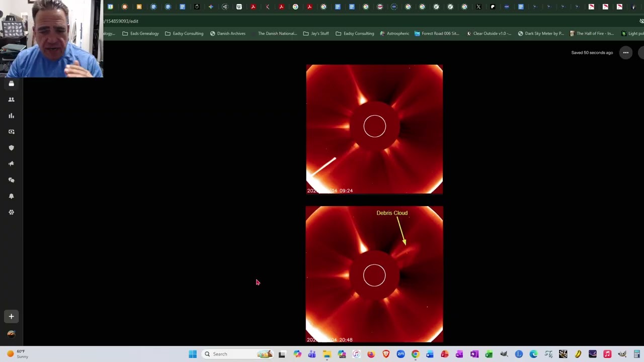The image size is (644, 362).
Task: Open the notifications bell in sidebar
Action: pos(11,196)
